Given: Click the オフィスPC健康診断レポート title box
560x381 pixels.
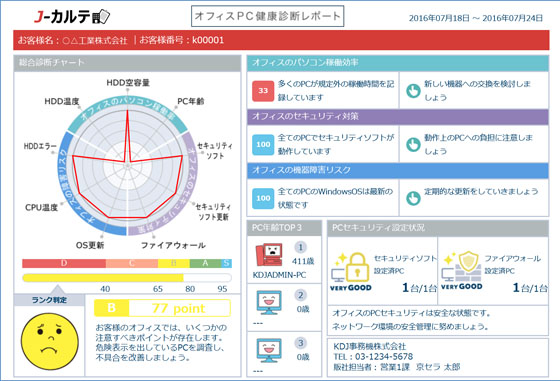Looking at the screenshot, I should (268, 16).
